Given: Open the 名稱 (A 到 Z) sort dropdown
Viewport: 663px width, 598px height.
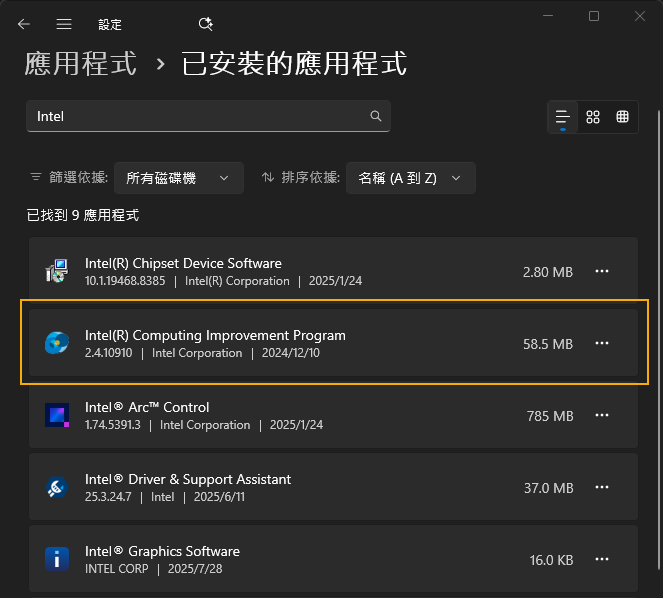Looking at the screenshot, I should [x=410, y=178].
